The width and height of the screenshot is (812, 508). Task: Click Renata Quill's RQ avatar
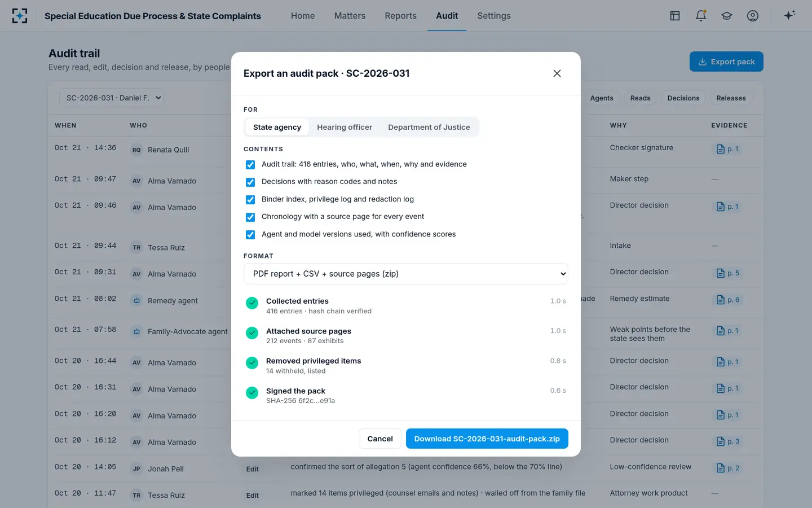tap(136, 150)
